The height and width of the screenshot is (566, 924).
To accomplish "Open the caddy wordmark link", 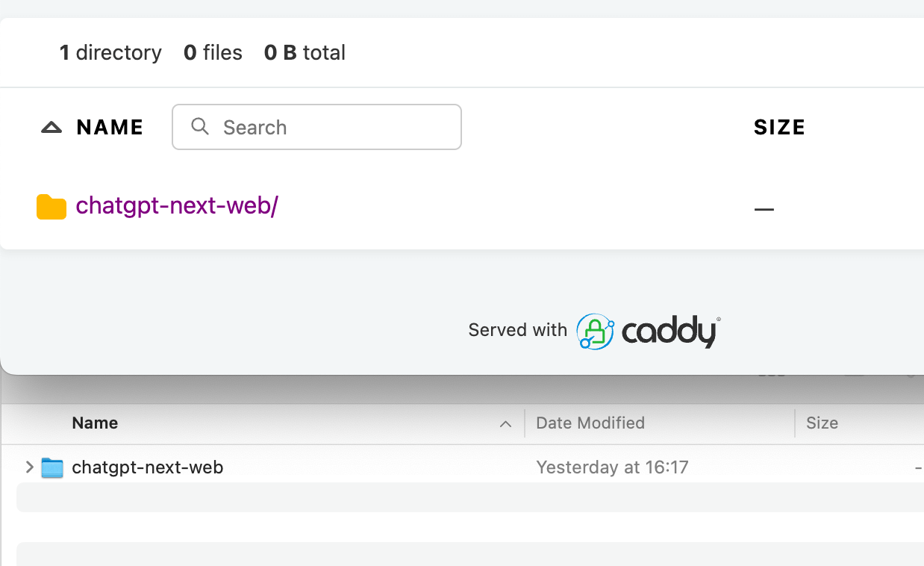I will pyautogui.click(x=670, y=332).
